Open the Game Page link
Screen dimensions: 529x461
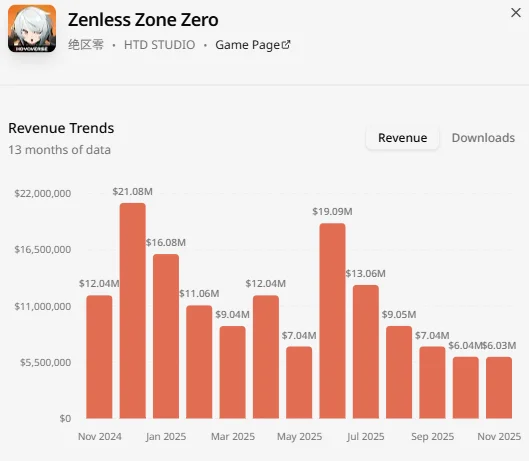pyautogui.click(x=253, y=45)
